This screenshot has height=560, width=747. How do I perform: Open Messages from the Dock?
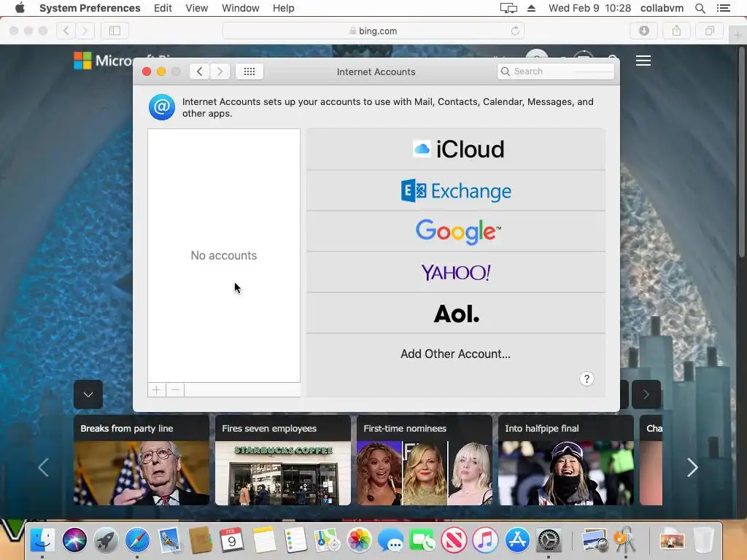point(390,540)
